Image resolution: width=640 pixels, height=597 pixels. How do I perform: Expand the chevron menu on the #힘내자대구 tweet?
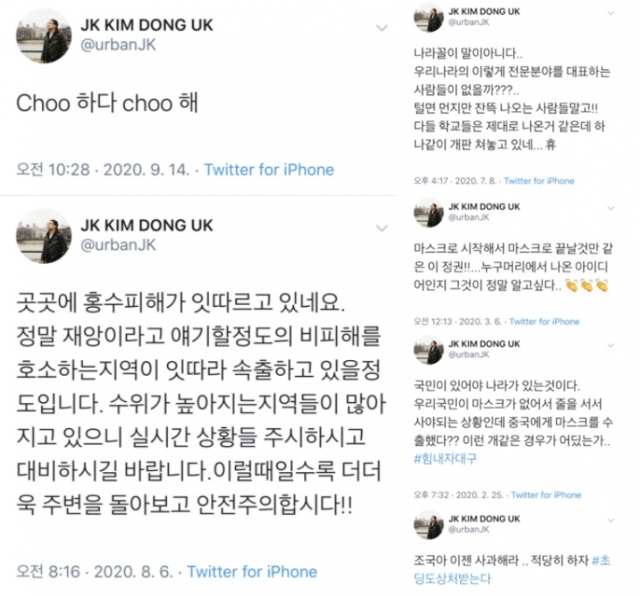611,346
